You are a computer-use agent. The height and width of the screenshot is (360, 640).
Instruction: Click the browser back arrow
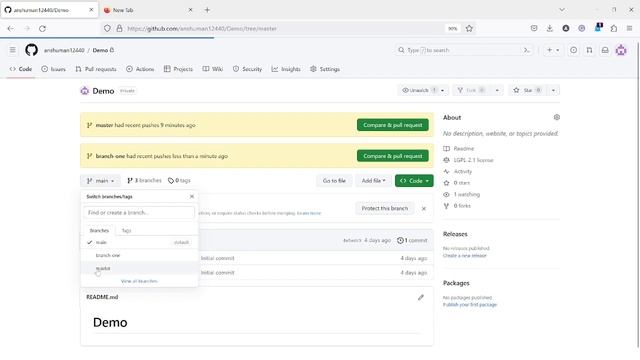pos(11,29)
